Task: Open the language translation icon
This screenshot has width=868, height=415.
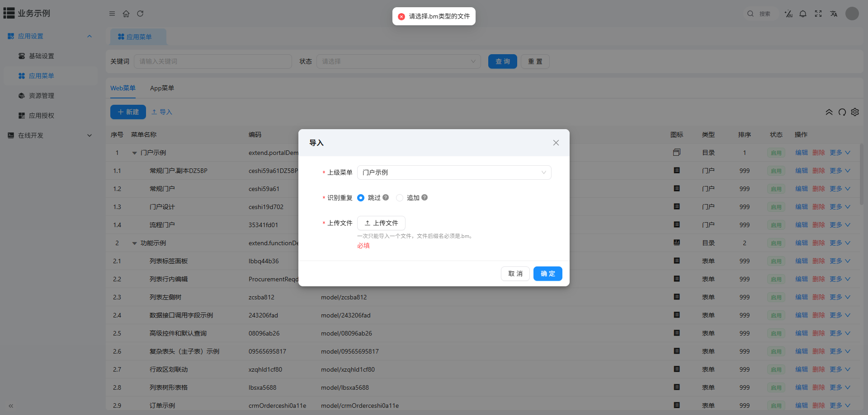Action: pos(834,14)
